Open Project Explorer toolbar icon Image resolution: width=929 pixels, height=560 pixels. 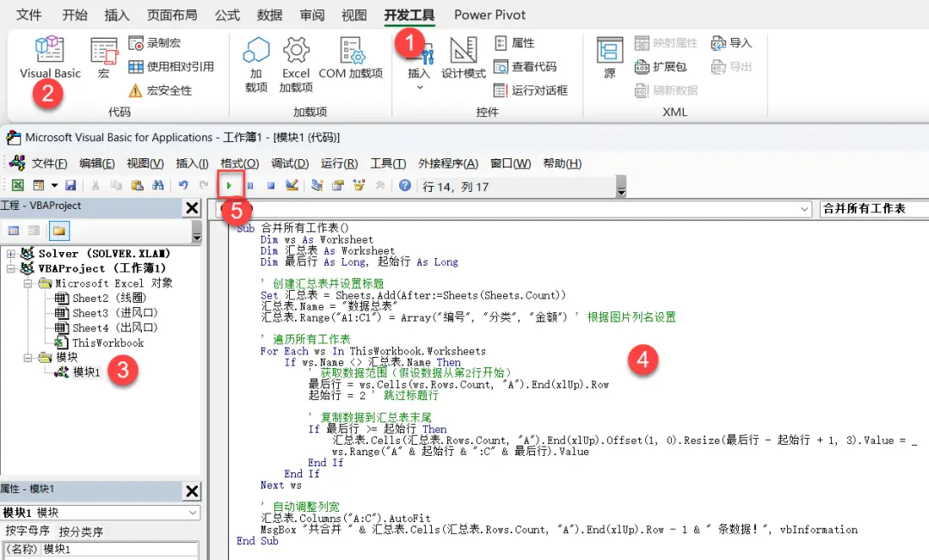point(317,186)
